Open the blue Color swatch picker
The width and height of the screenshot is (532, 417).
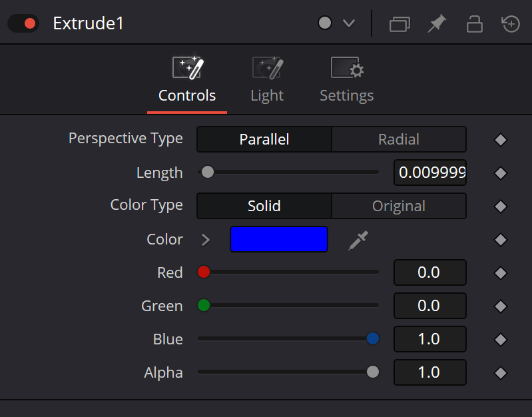tap(279, 239)
